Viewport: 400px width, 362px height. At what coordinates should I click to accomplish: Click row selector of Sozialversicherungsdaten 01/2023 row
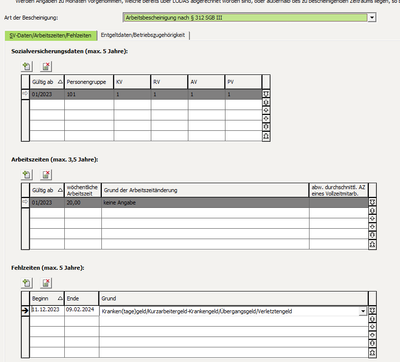[25, 94]
